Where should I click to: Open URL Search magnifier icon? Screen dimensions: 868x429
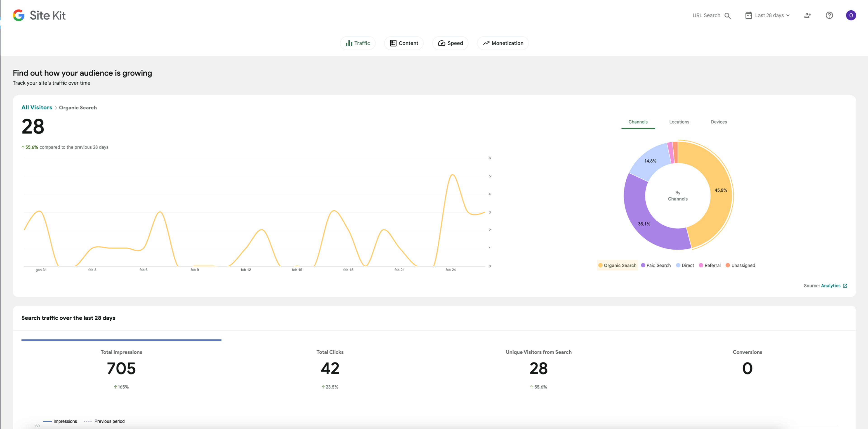point(727,16)
